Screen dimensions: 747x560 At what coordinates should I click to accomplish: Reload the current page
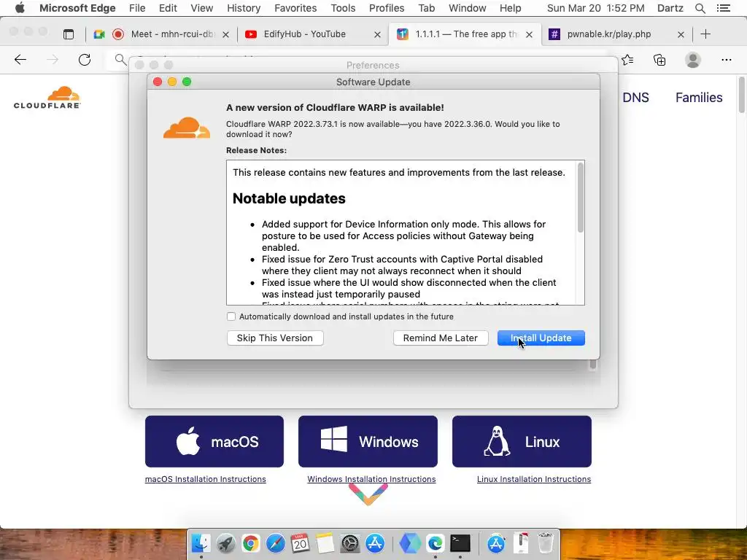[x=85, y=60]
